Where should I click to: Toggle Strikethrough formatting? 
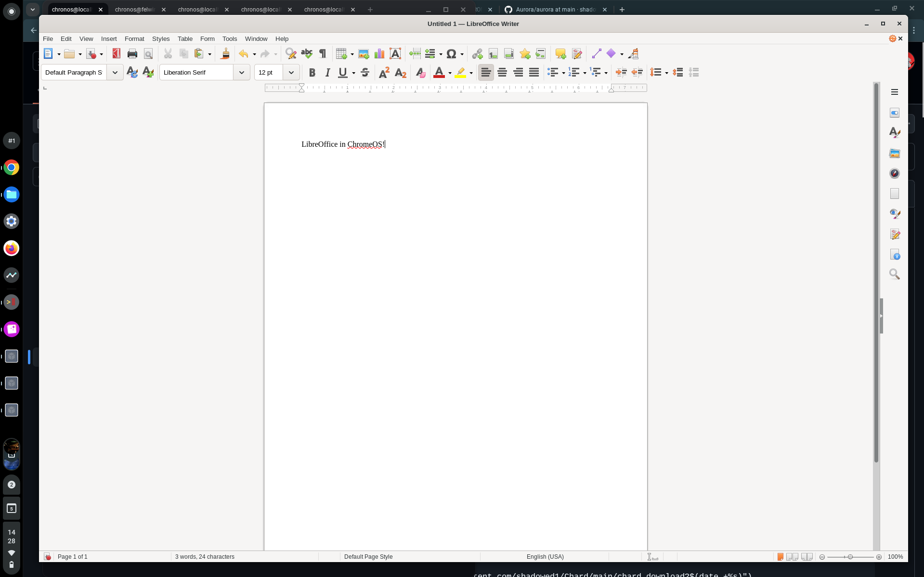click(x=365, y=73)
